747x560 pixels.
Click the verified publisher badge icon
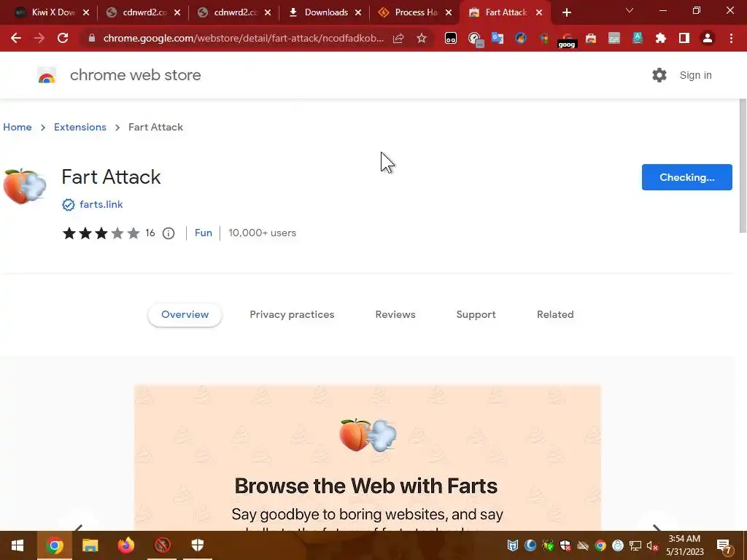point(68,205)
